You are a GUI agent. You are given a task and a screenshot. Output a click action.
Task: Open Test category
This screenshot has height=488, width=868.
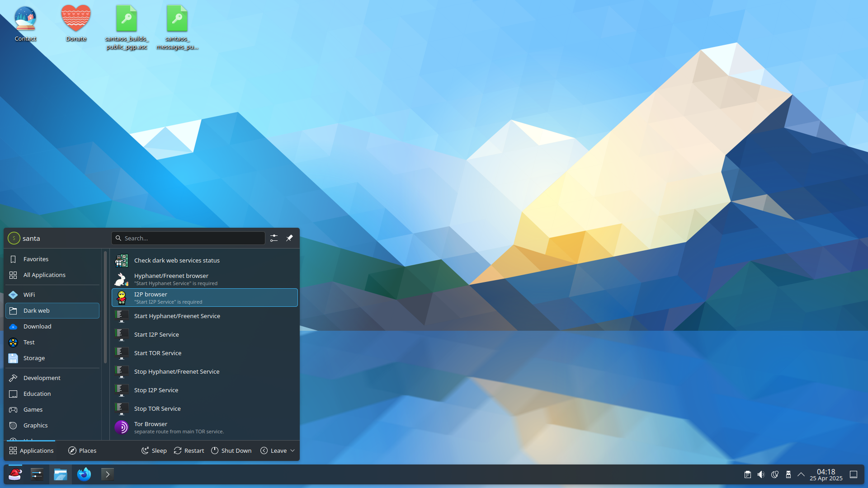pos(52,342)
